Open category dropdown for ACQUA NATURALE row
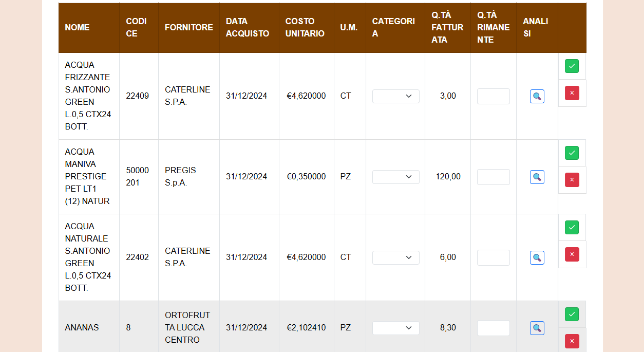Viewport: 644px width, 352px height. click(x=395, y=257)
